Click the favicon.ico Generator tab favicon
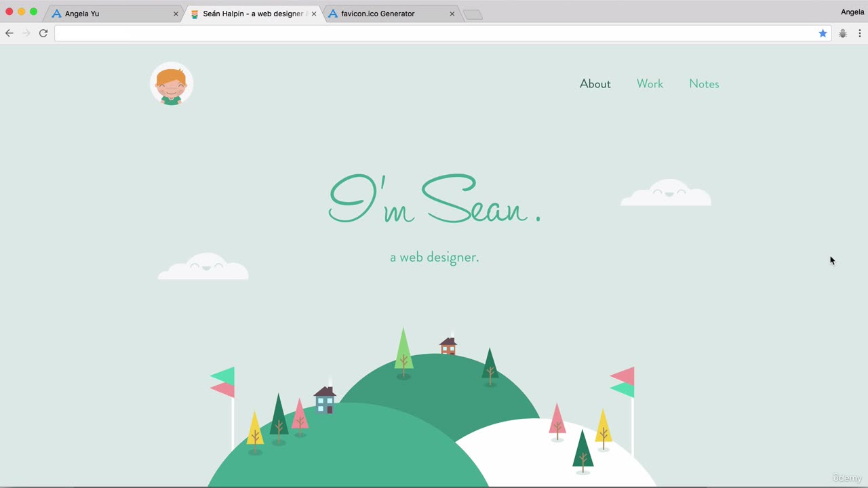This screenshot has width=868, height=488. pos(333,14)
